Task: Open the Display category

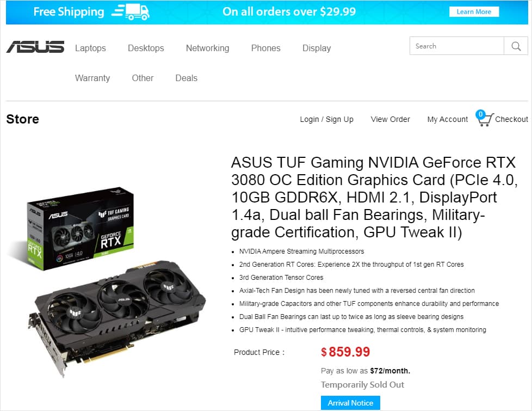Action: [x=316, y=48]
